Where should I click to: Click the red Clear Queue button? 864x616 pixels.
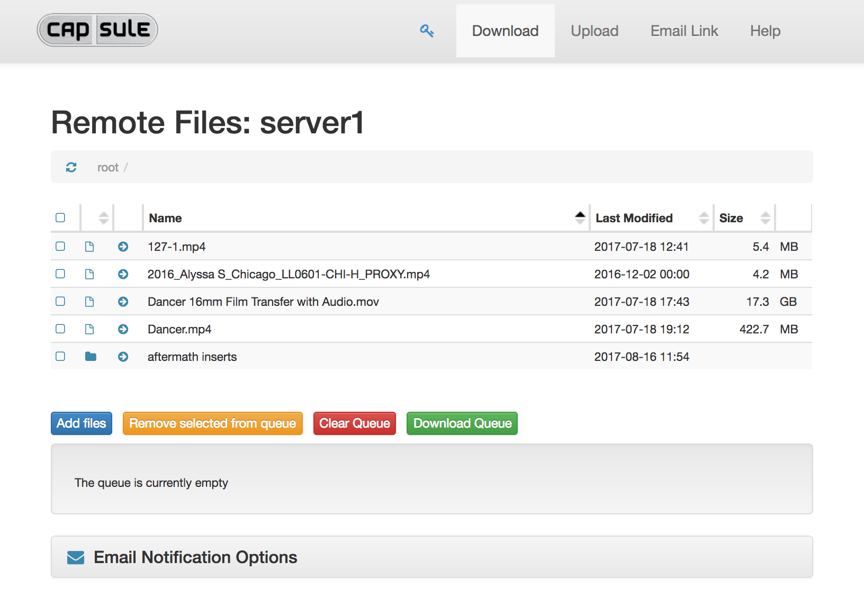pos(354,423)
